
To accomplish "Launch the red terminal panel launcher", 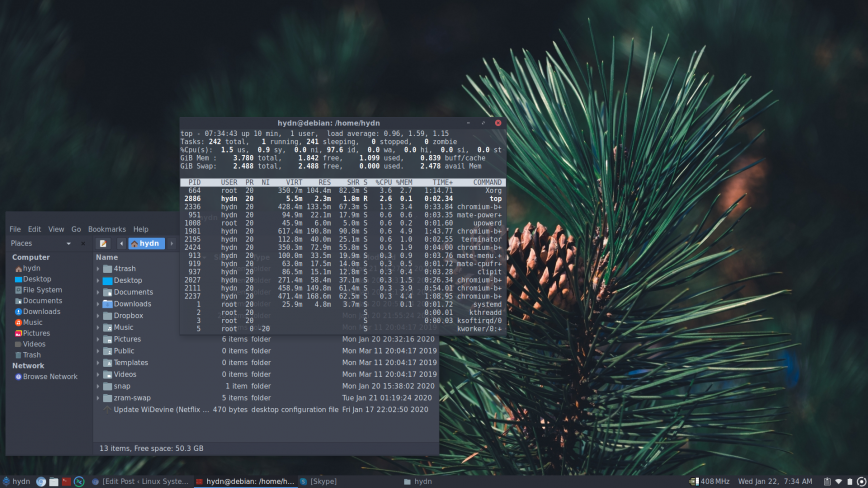I will (x=66, y=481).
